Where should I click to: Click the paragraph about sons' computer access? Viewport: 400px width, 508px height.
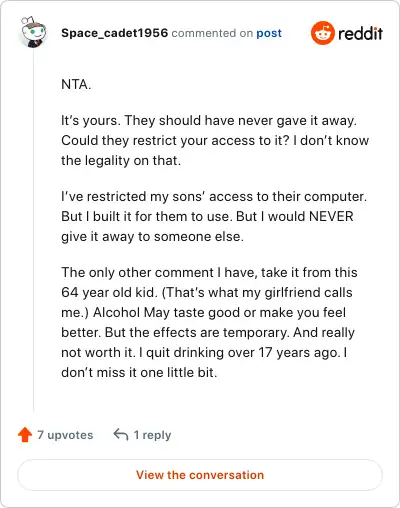click(214, 216)
